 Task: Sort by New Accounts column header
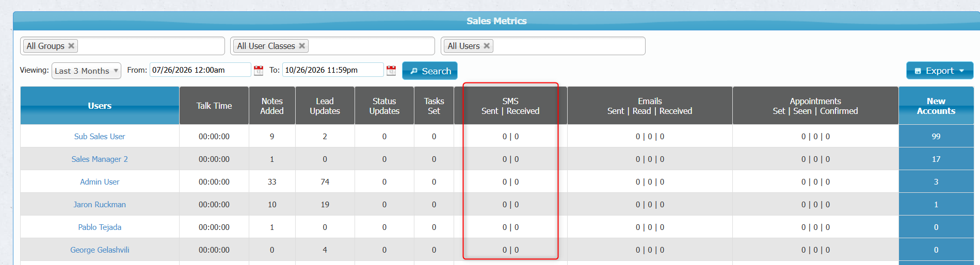click(x=936, y=106)
